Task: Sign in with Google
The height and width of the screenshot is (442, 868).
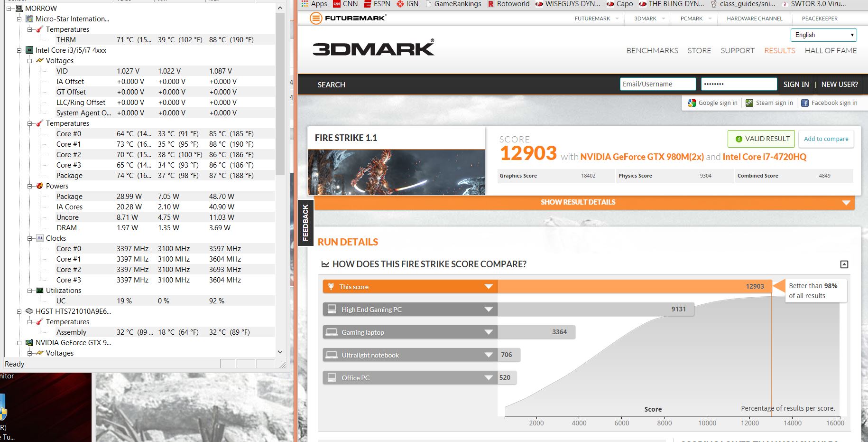Action: (x=713, y=103)
